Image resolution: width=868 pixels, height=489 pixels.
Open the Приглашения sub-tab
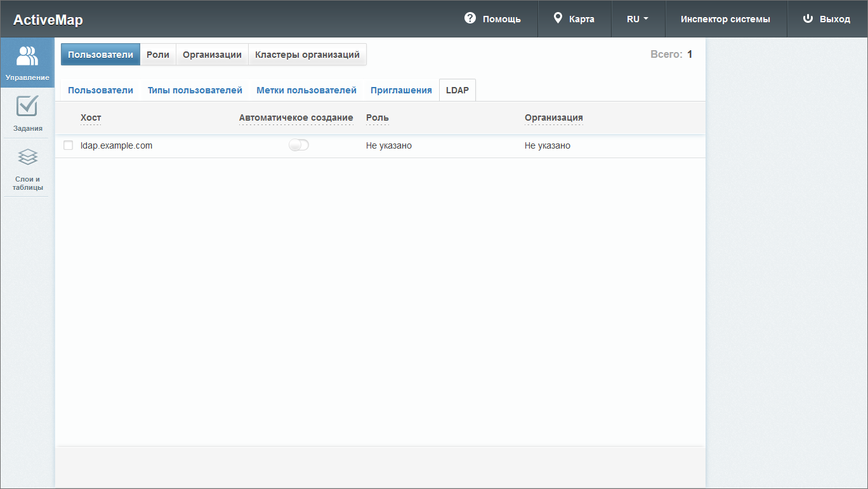(x=401, y=90)
